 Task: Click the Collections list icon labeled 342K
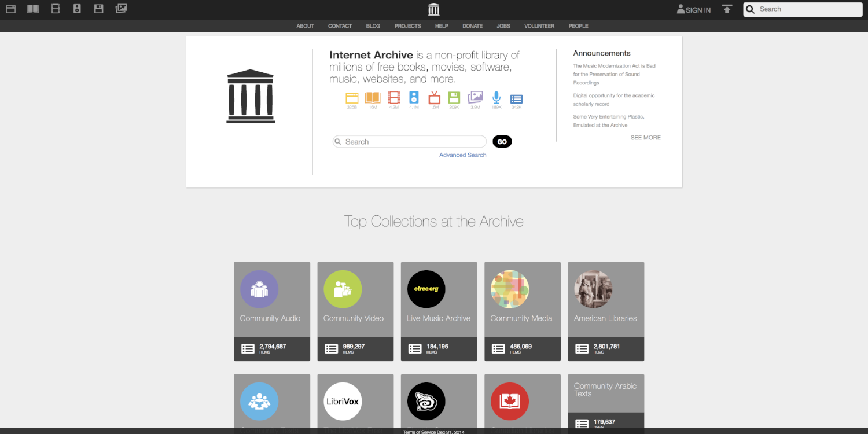pos(517,99)
